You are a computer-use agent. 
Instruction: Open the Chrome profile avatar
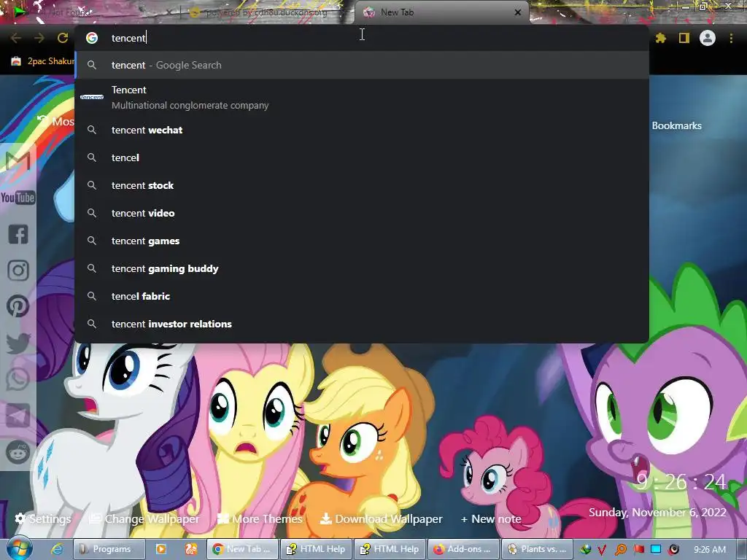708,38
